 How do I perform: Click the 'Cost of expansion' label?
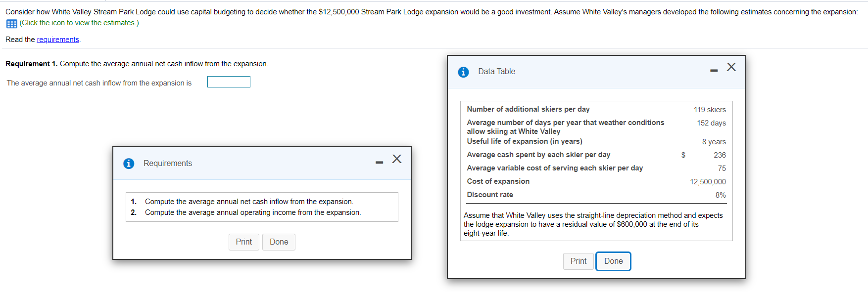[498, 181]
